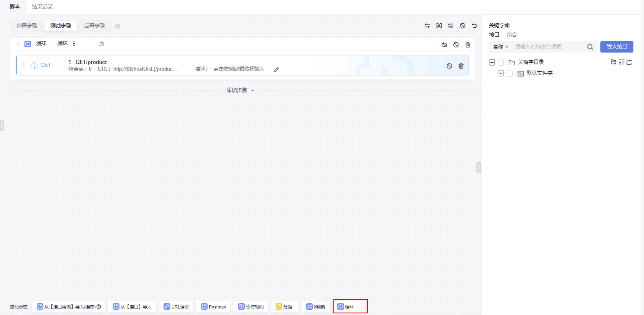Collapse the 关键字目录 tree node
Viewport: 644px width, 315px height.
pyautogui.click(x=492, y=63)
